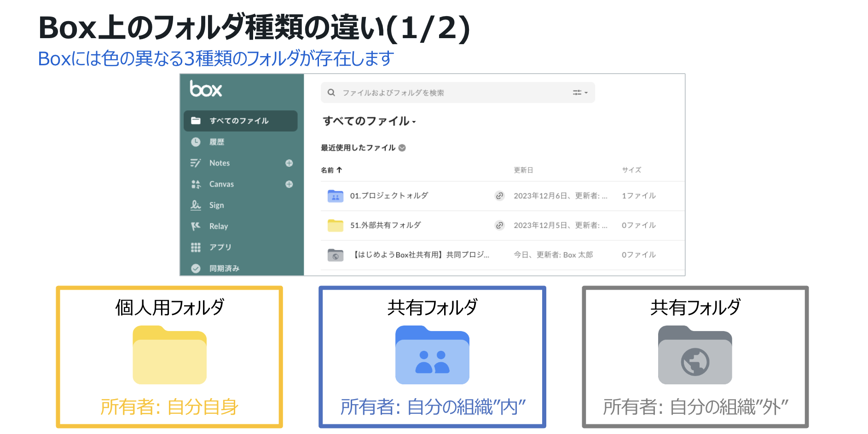The height and width of the screenshot is (434, 868).
Task: Sort by the 更新日 column header
Action: [523, 170]
